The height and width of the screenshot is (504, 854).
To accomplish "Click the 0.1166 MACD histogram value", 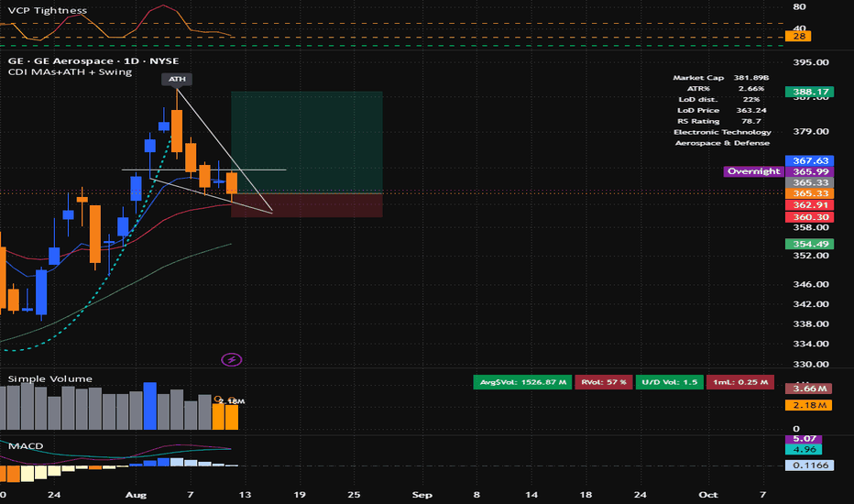I will (x=810, y=466).
